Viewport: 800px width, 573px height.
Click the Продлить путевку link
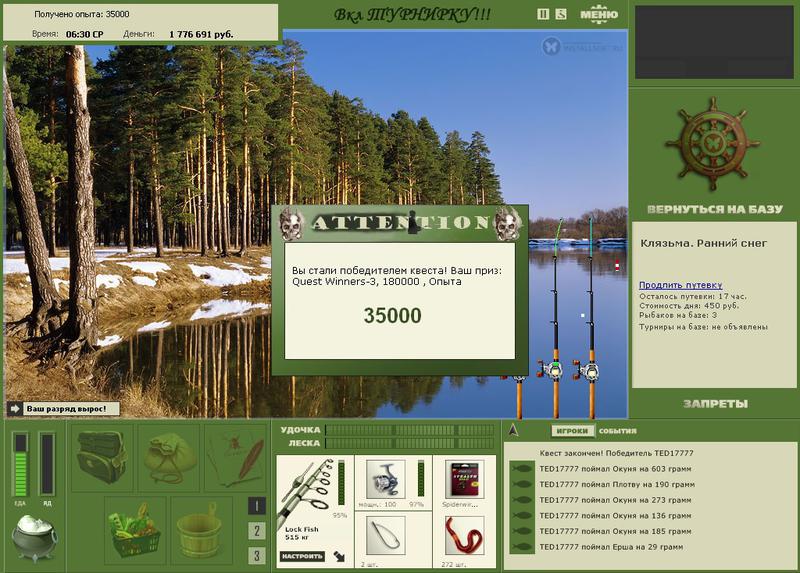tap(680, 285)
